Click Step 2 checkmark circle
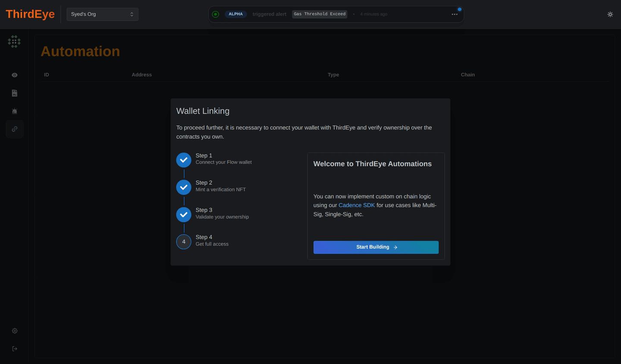The height and width of the screenshot is (364, 621). click(184, 187)
